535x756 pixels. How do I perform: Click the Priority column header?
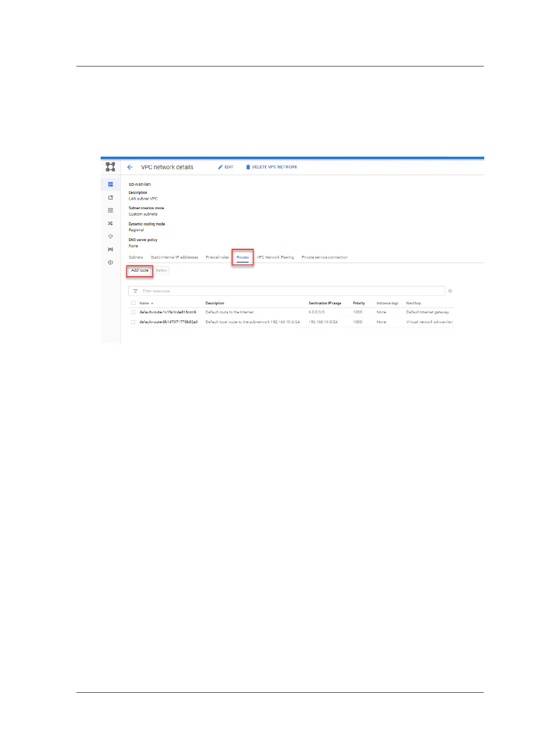point(359,303)
